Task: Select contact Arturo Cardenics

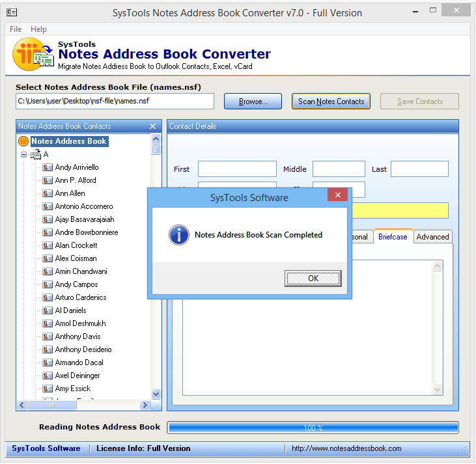Action: [81, 297]
